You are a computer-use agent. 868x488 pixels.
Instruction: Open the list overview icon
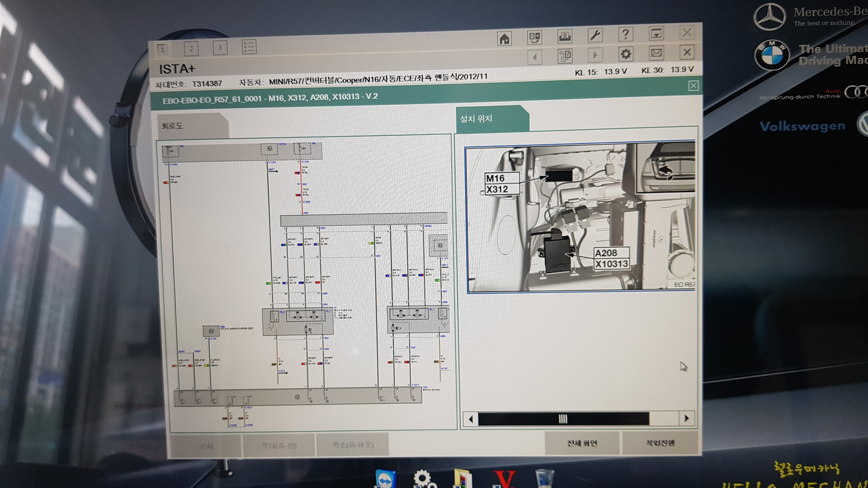249,47
